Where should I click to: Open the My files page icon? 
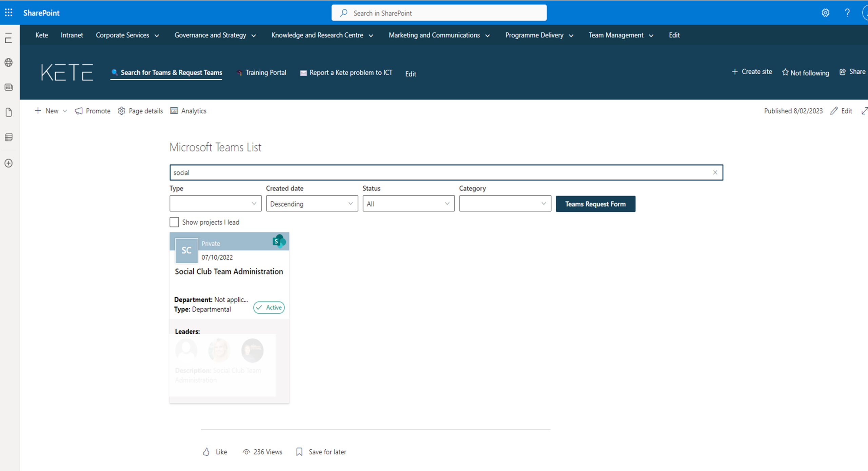pos(9,112)
